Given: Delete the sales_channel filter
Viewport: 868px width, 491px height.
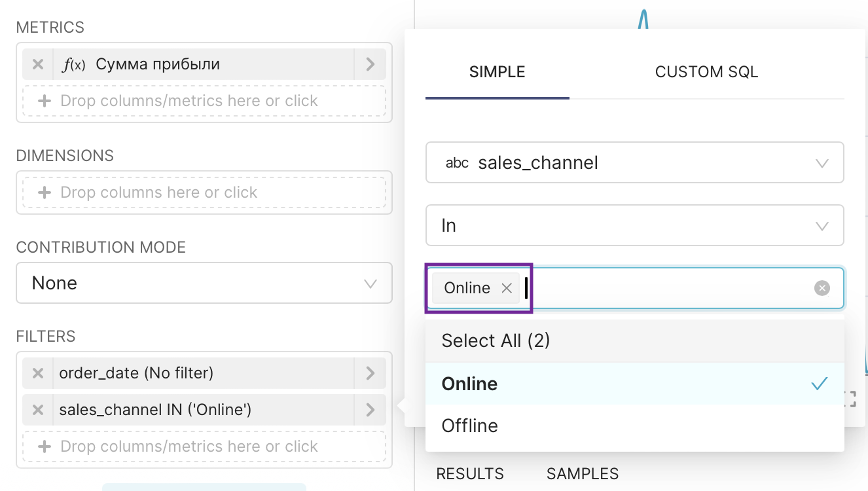Looking at the screenshot, I should (x=38, y=410).
